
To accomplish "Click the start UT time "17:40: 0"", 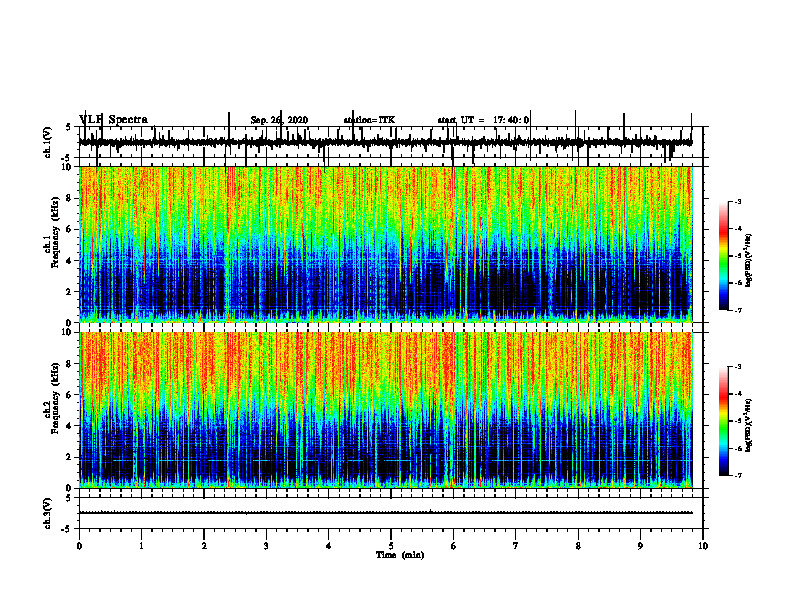I will (x=511, y=120).
